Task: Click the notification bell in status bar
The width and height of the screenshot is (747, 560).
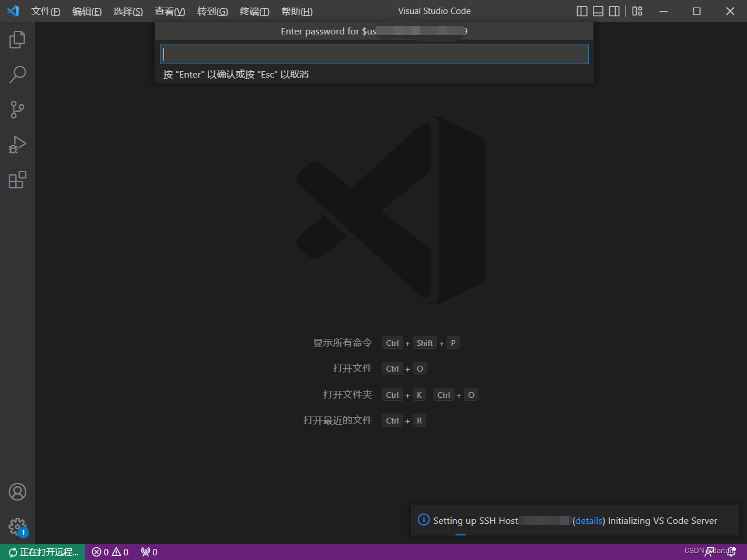Action: pos(731,552)
